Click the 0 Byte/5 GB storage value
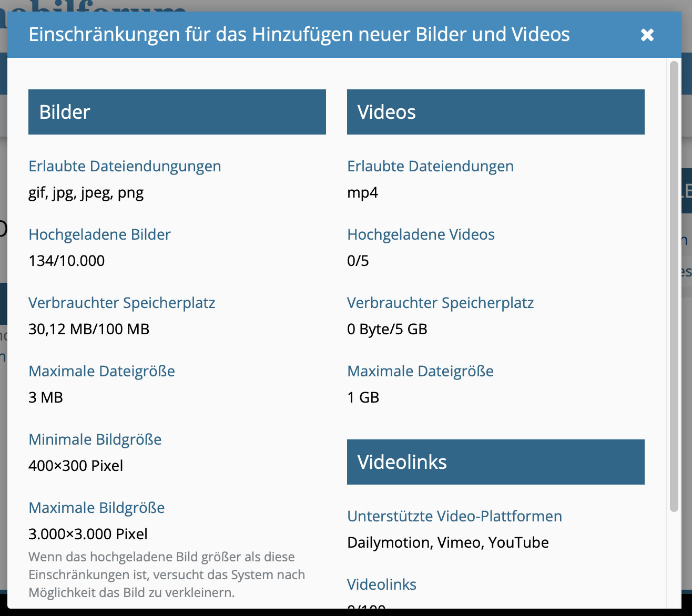This screenshot has width=692, height=616. (x=387, y=329)
